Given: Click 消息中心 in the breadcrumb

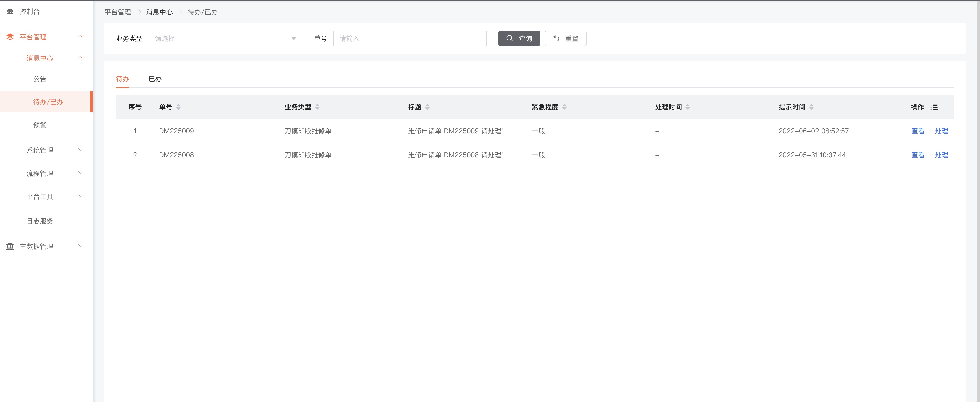Looking at the screenshot, I should point(159,12).
